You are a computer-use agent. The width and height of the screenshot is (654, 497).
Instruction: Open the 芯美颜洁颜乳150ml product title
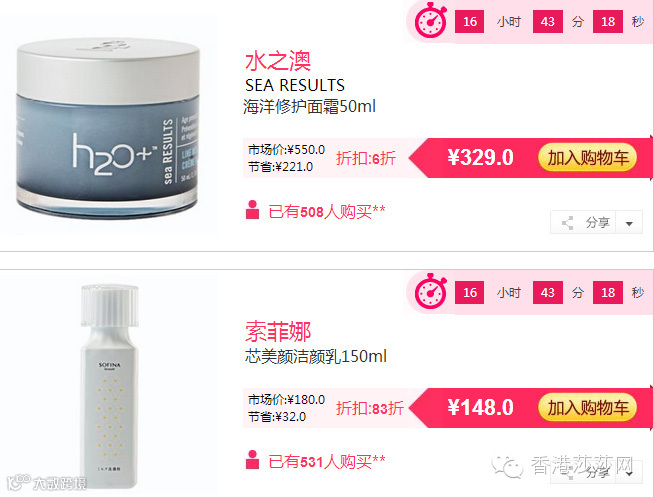point(316,356)
